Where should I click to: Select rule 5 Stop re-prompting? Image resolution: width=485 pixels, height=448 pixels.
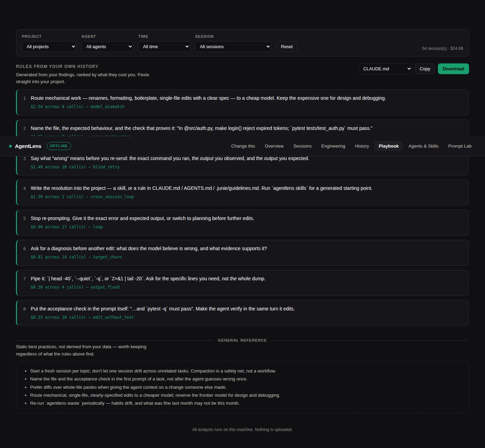(242, 222)
